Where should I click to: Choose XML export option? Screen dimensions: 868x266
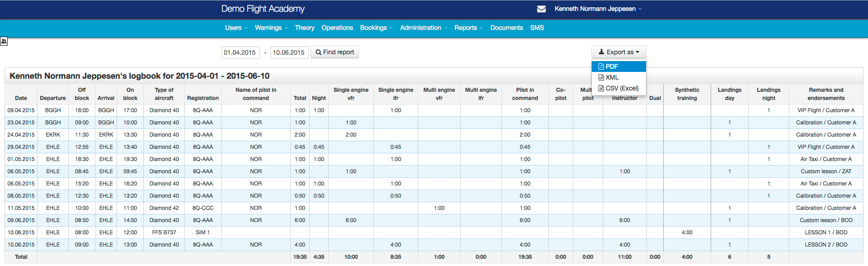pyautogui.click(x=618, y=77)
